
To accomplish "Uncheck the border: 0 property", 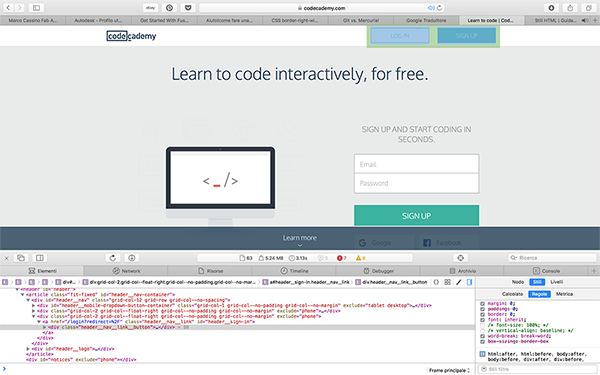I will pos(482,314).
